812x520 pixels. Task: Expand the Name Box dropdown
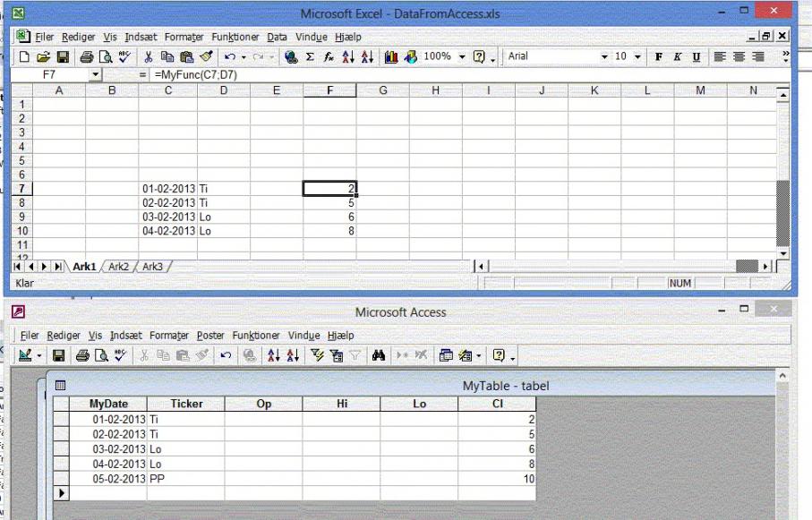pyautogui.click(x=95, y=74)
